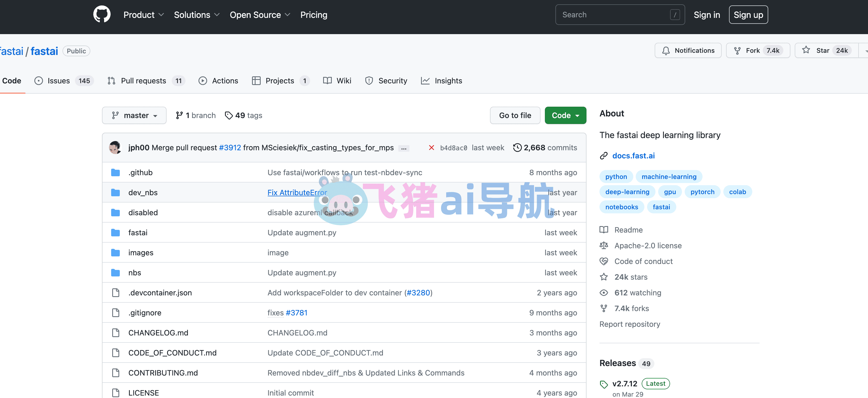Expand the green Code dropdown

565,115
